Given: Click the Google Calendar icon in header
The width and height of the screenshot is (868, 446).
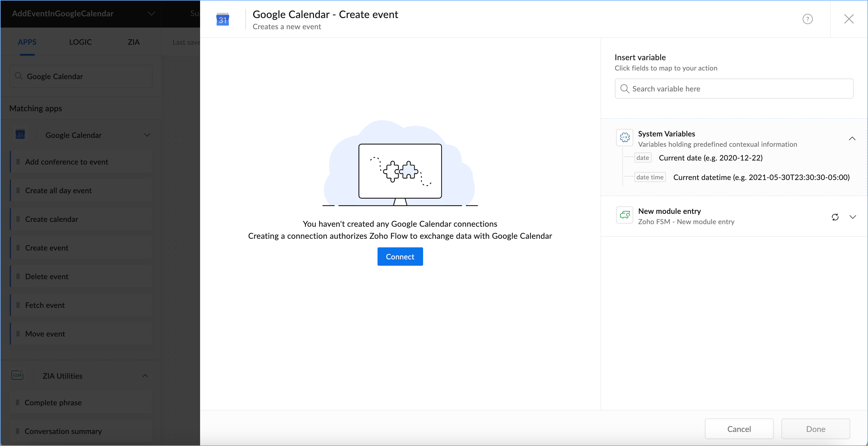Looking at the screenshot, I should point(222,19).
